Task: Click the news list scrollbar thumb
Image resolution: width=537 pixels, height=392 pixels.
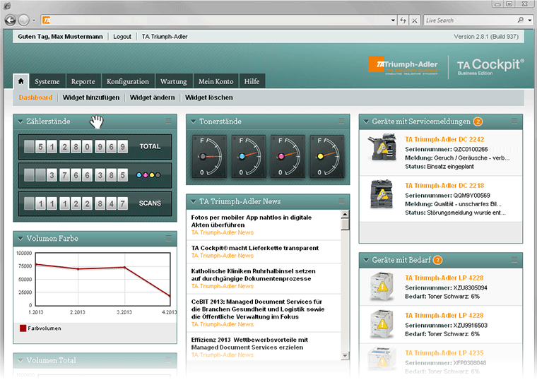Action: point(346,224)
